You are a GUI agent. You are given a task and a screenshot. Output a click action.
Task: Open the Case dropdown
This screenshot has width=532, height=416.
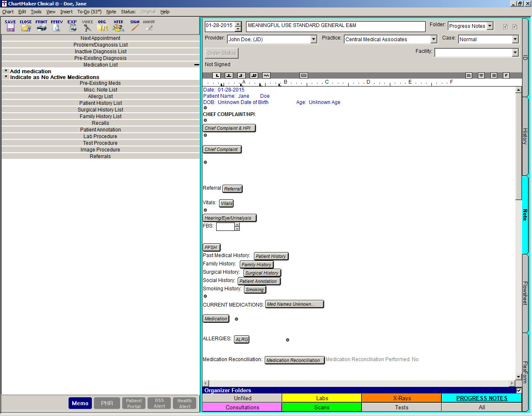coord(515,39)
